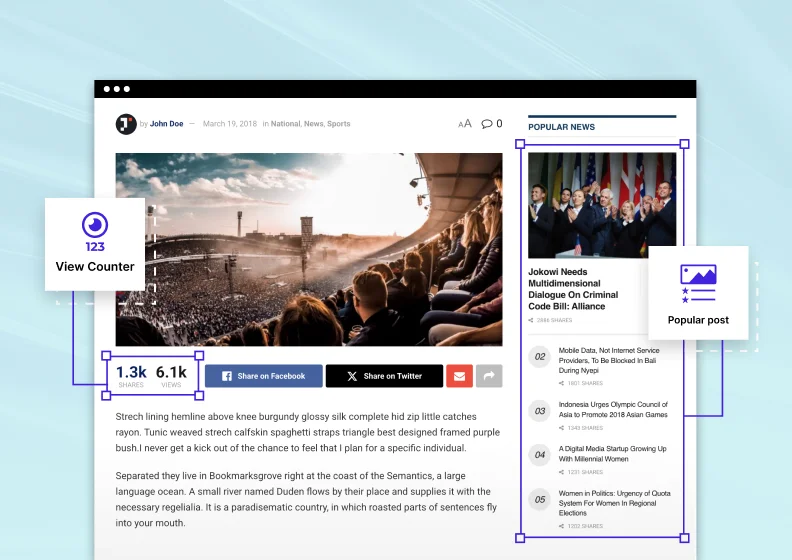Click the share icon under the Jokowi article

(x=531, y=320)
